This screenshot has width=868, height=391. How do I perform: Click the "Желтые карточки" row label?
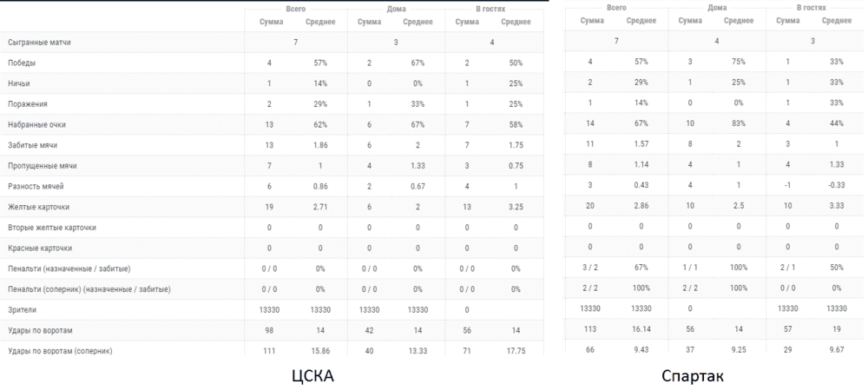tap(38, 207)
